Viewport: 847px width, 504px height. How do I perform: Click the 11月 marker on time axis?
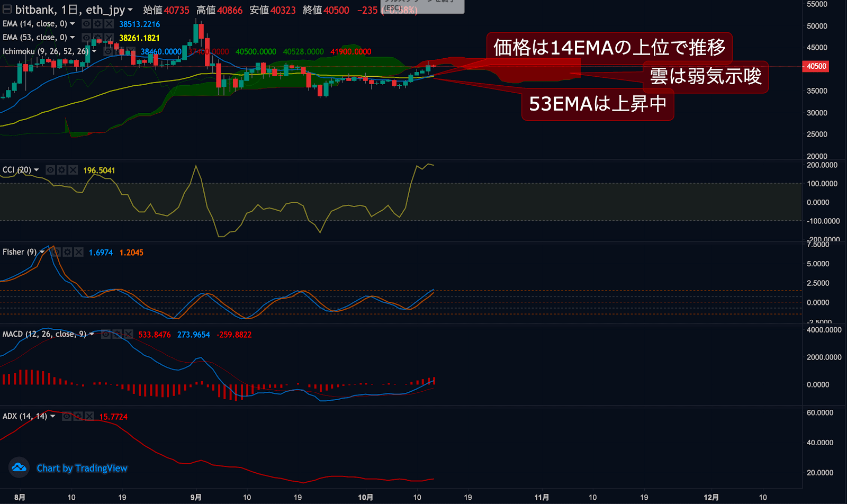[542, 497]
